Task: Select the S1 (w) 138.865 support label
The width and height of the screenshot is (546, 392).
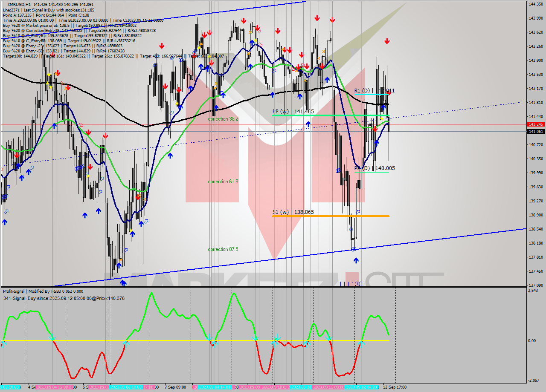Action: coord(293,212)
